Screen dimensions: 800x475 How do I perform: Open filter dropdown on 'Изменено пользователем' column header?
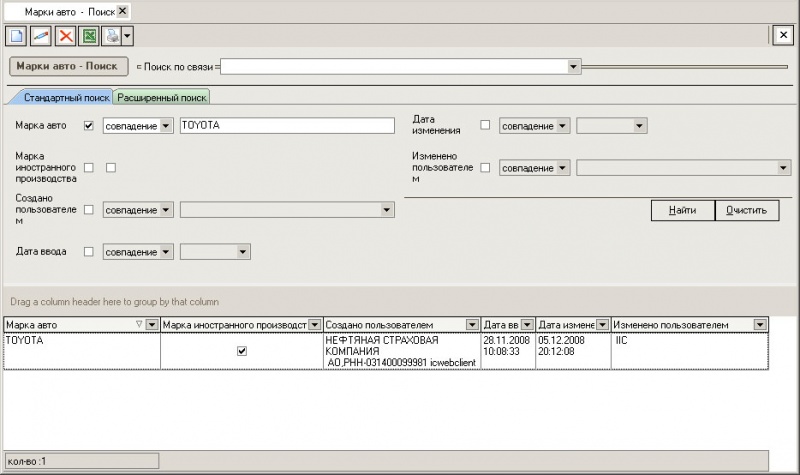tap(760, 325)
